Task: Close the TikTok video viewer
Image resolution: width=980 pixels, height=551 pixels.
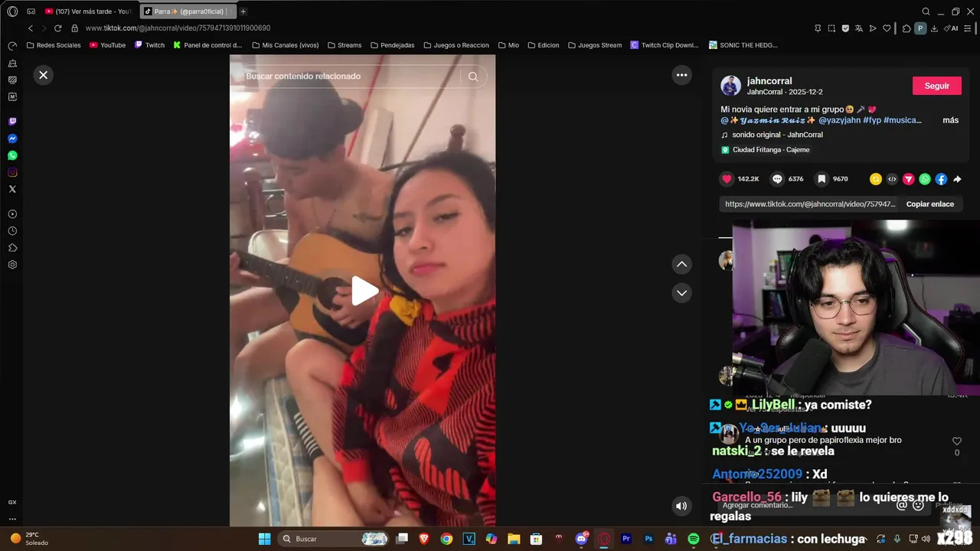Action: (x=44, y=75)
